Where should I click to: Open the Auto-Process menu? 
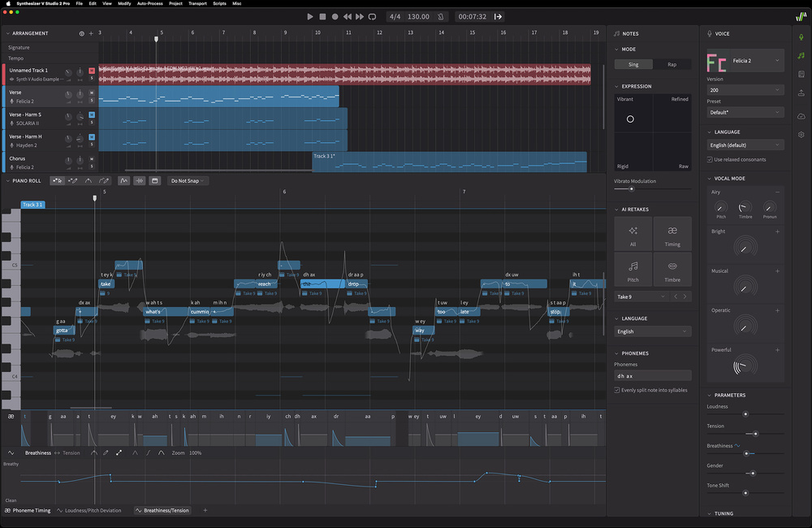pos(149,3)
